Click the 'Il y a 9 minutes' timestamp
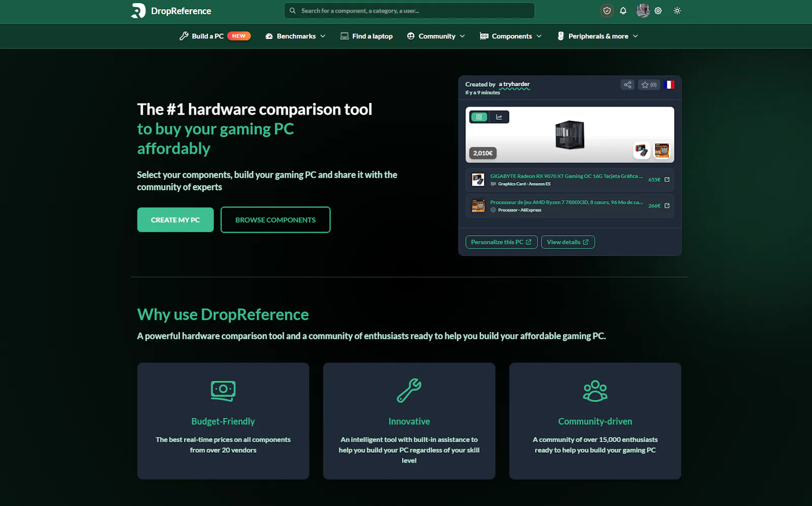 click(x=483, y=93)
